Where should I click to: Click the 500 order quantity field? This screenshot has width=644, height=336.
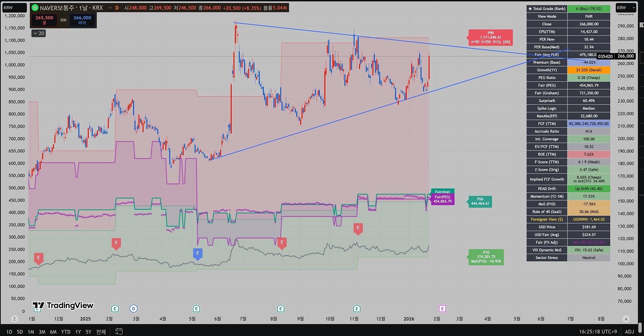[x=63, y=20]
